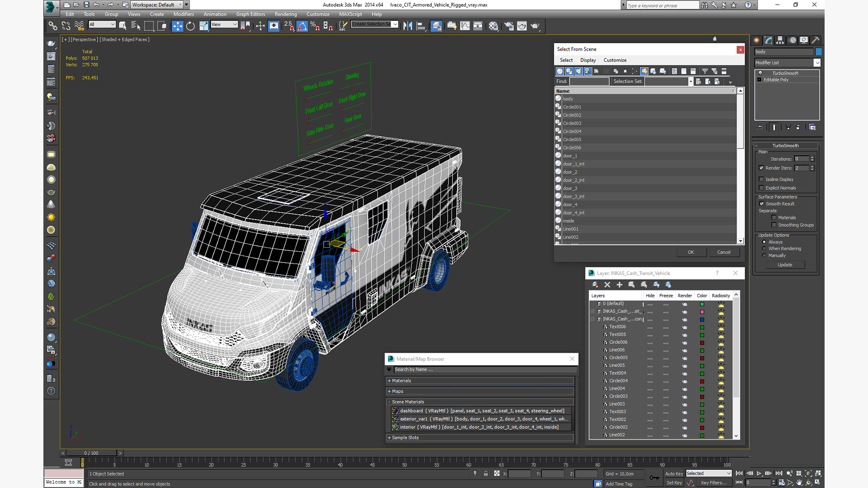Open the MAXScript menu
Image resolution: width=868 pixels, height=488 pixels.
point(350,14)
